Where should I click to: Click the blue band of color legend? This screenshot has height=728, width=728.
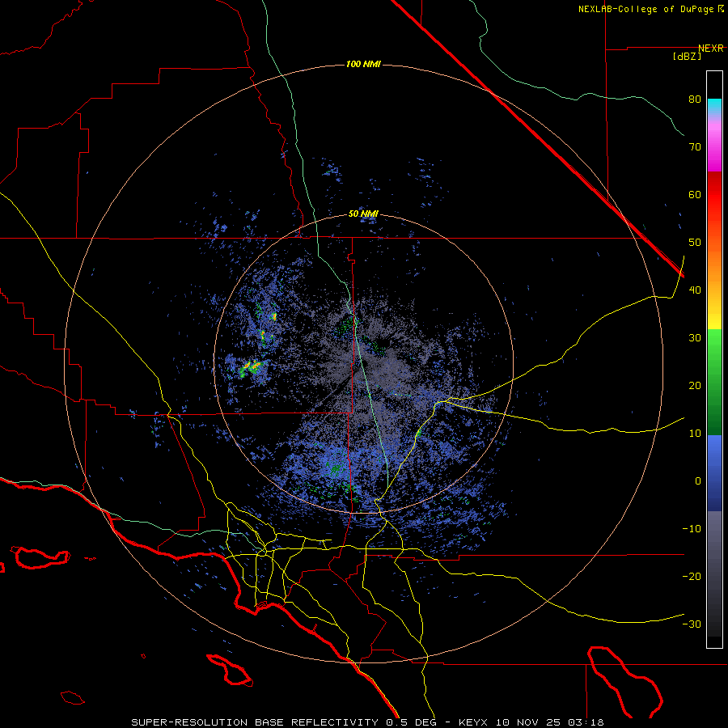(x=714, y=473)
